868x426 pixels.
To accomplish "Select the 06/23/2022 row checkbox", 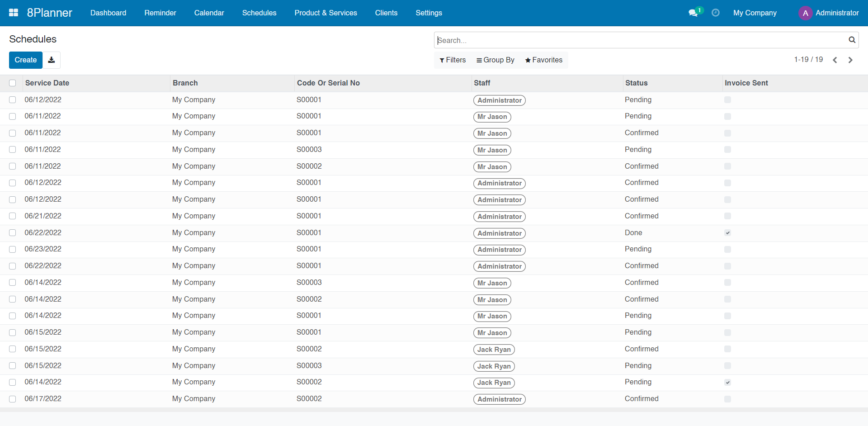I will [x=12, y=249].
